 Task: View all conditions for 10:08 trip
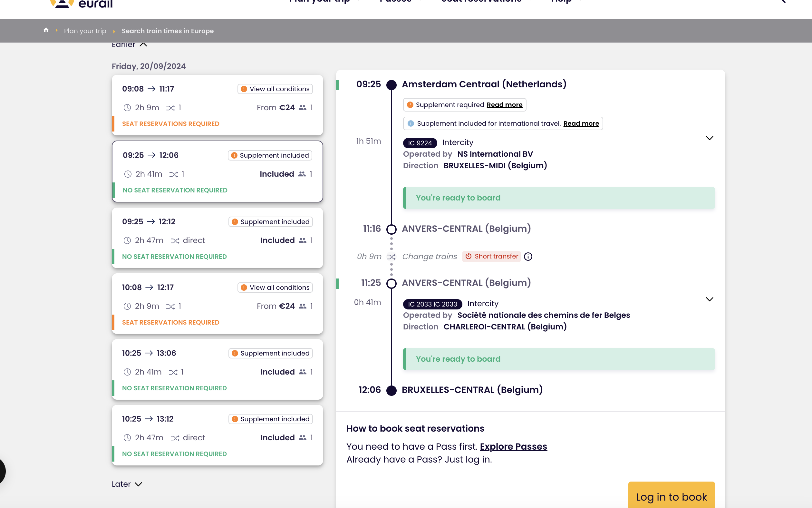tap(275, 288)
